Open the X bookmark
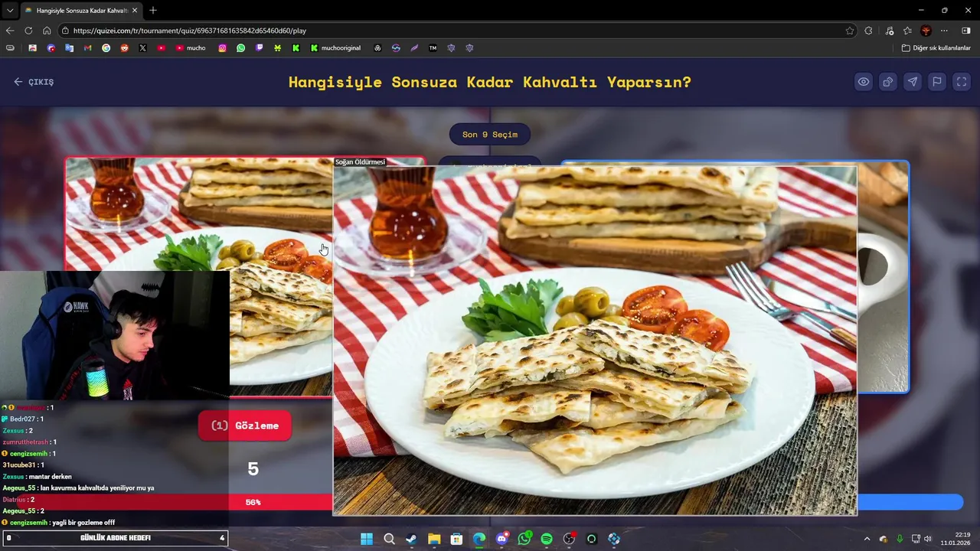 click(x=142, y=47)
